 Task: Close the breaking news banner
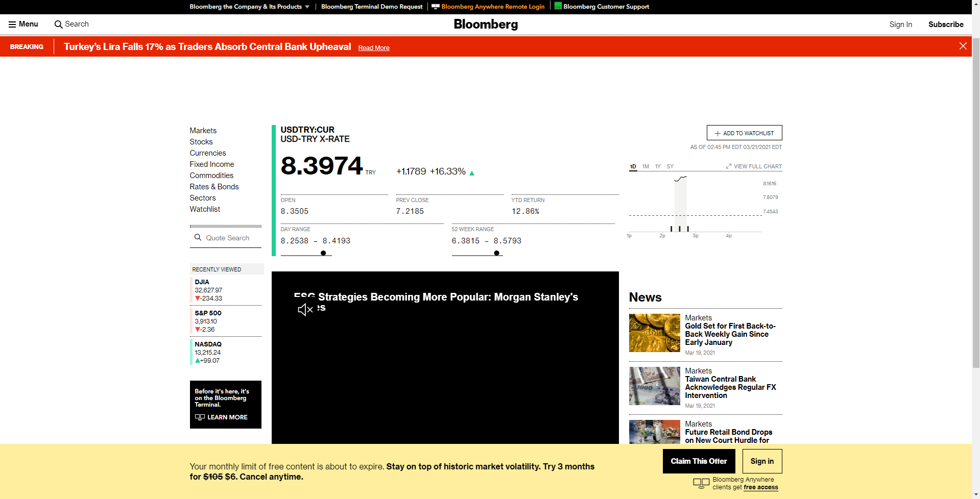[963, 46]
